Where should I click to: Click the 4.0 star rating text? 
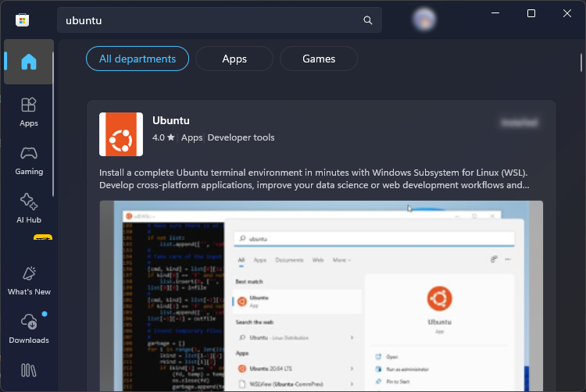click(x=163, y=137)
